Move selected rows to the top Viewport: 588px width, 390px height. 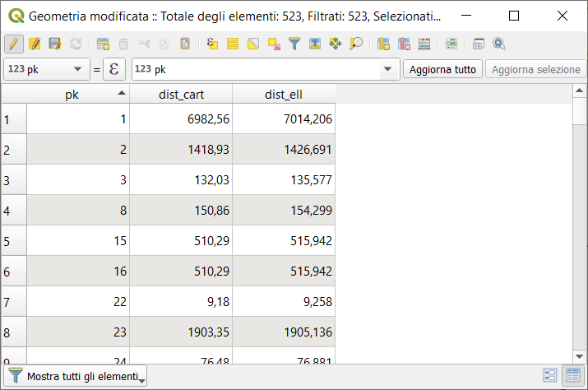pos(314,44)
